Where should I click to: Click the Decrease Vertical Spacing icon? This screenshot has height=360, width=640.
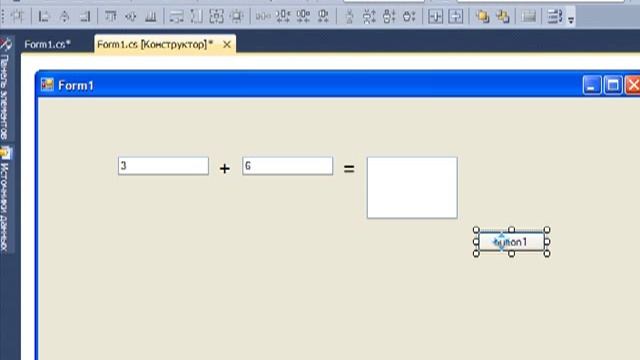tap(389, 16)
